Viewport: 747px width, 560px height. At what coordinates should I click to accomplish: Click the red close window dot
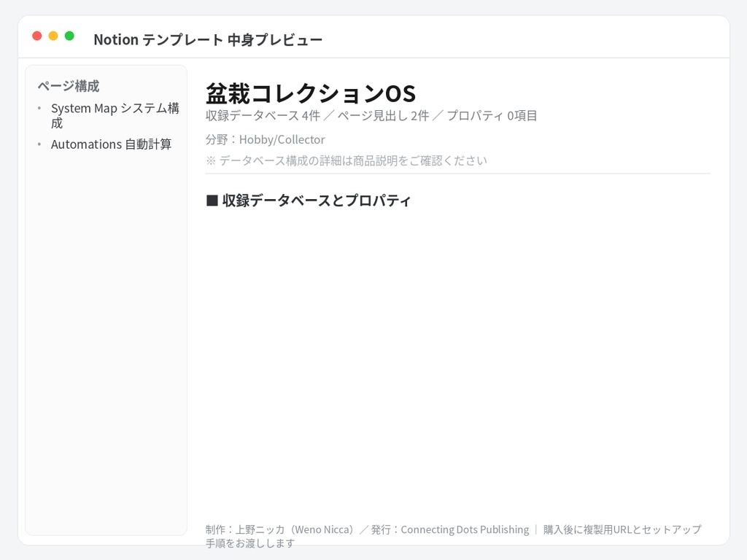pos(37,36)
